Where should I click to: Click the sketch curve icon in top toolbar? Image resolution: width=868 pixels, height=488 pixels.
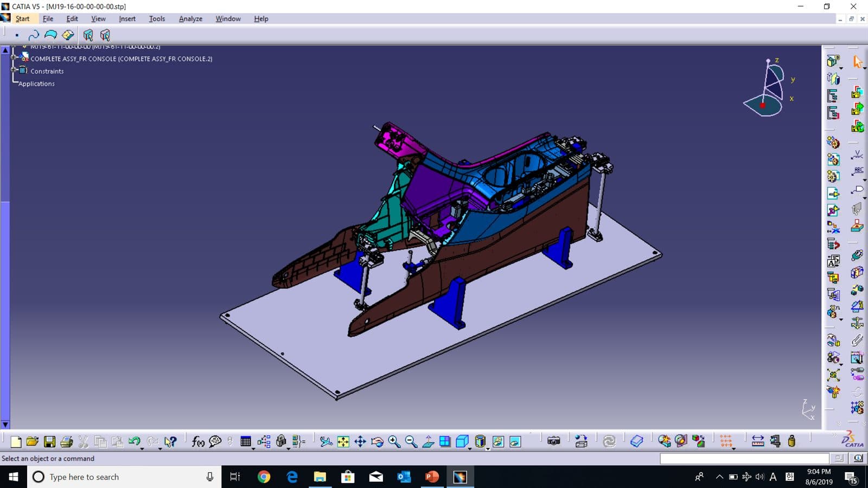click(x=33, y=35)
